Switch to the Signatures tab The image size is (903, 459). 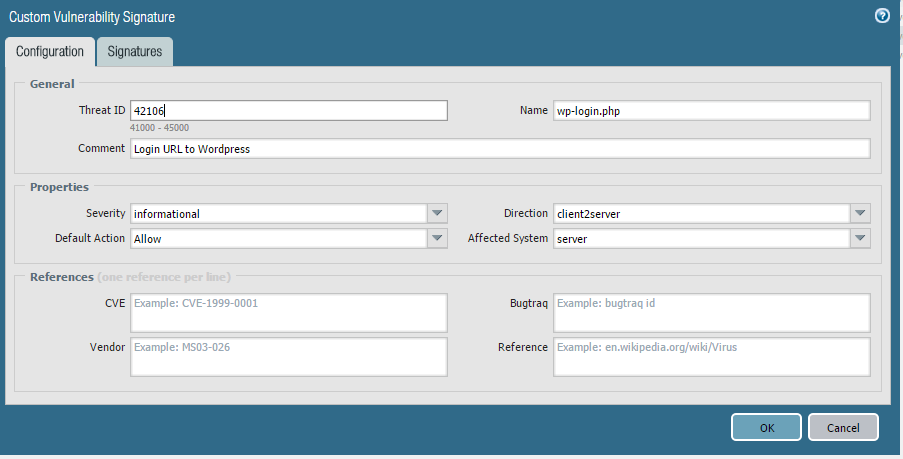tap(135, 52)
